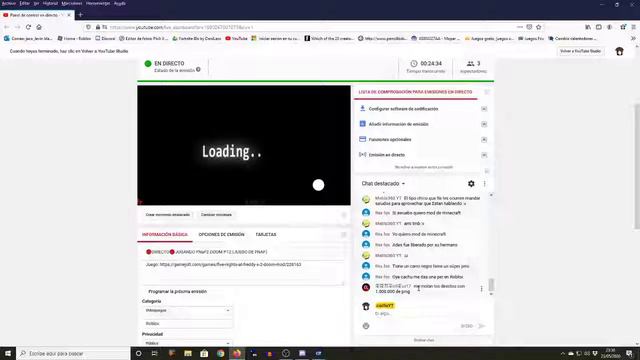Open the Cortana circle icon
The height and width of the screenshot is (360, 640).
[x=138, y=353]
